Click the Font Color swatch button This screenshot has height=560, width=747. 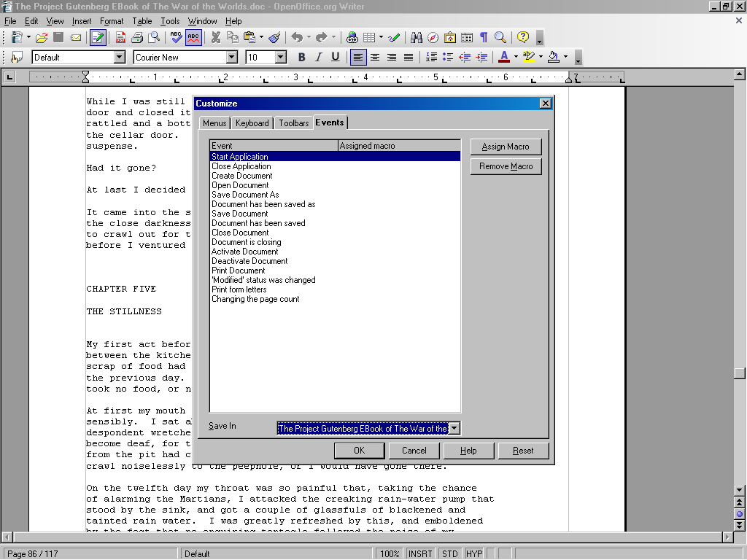point(503,57)
